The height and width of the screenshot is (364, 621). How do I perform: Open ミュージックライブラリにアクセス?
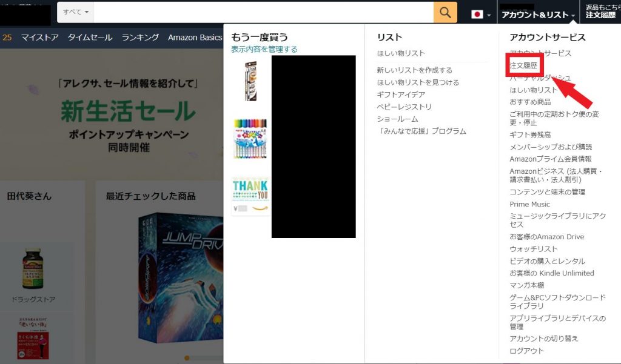tap(558, 220)
